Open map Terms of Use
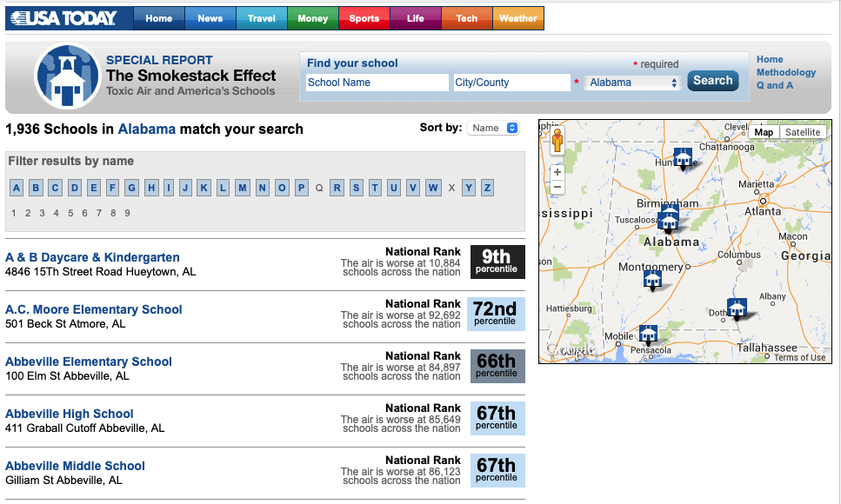Screen dimensions: 841x504 point(799,358)
